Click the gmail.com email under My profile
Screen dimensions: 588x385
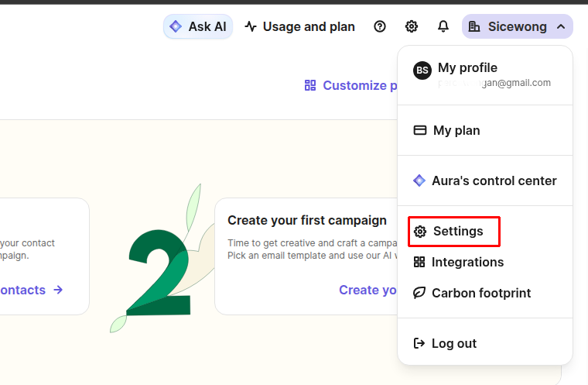[x=494, y=83]
